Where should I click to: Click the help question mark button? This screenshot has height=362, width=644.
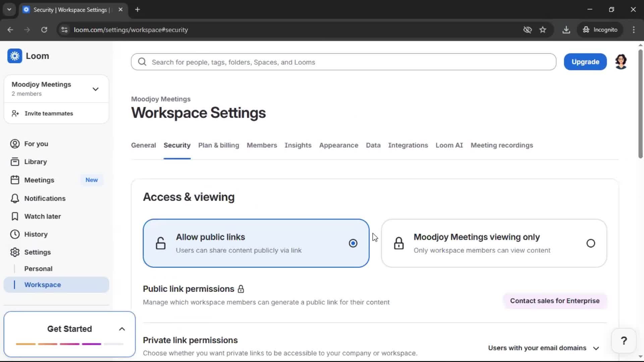click(624, 341)
